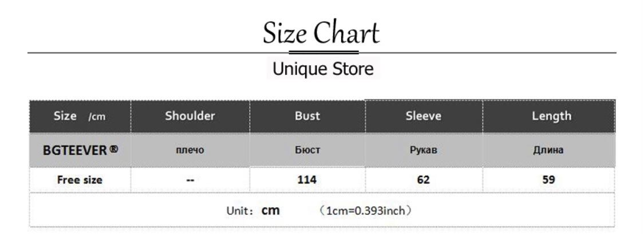This screenshot has width=644, height=234.
Task: Click the bust value 114
Action: pyautogui.click(x=307, y=180)
